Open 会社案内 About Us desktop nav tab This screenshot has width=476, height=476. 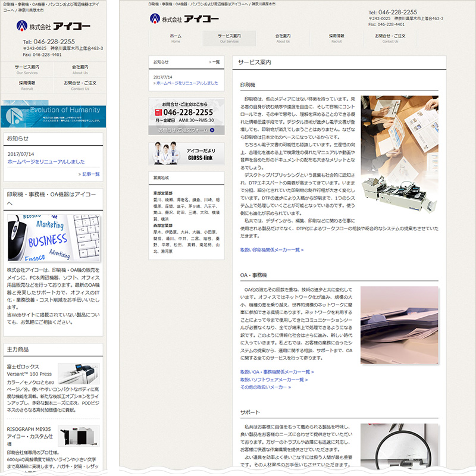(x=283, y=38)
